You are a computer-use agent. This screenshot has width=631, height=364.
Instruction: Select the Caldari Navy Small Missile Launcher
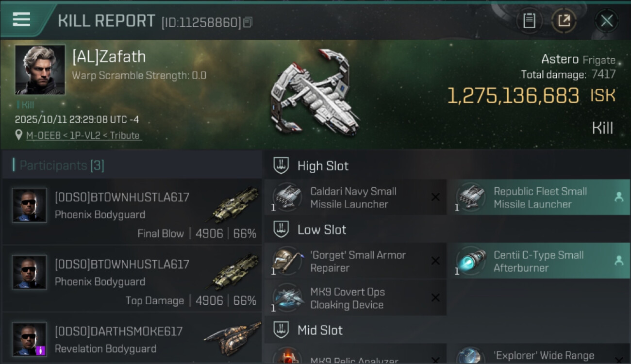click(355, 197)
